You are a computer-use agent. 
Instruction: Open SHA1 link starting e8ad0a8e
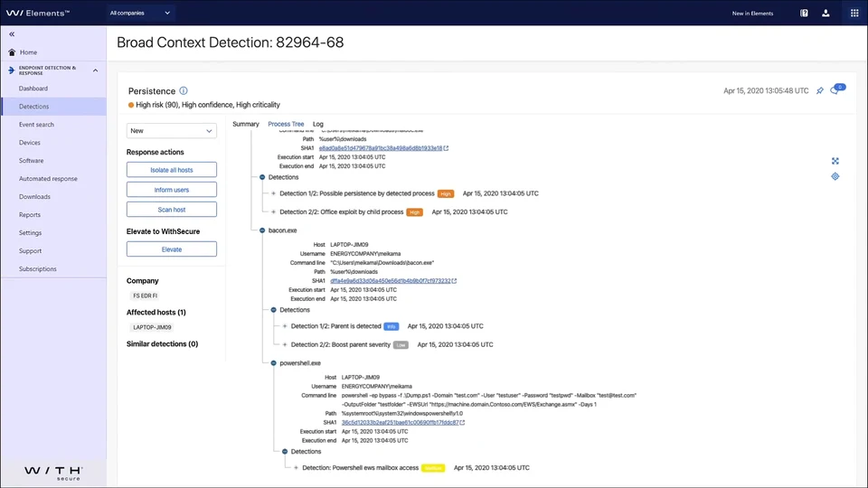click(x=381, y=148)
